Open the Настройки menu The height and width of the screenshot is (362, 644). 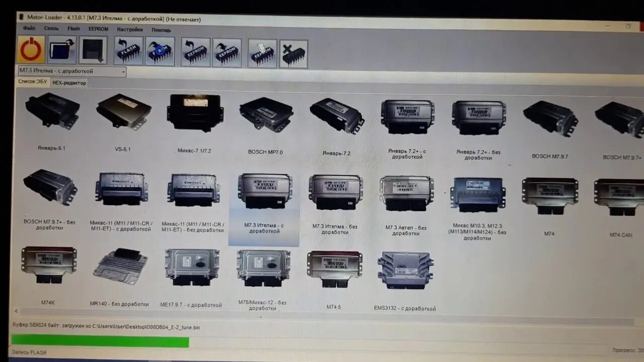coord(130,30)
